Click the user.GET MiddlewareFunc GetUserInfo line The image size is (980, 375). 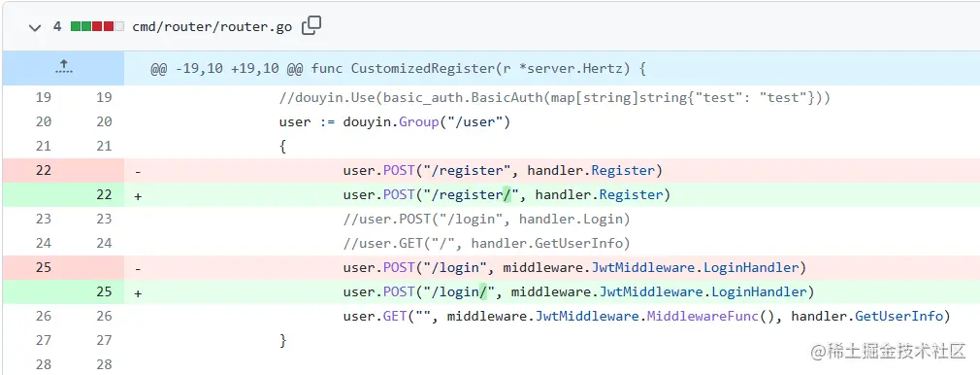(646, 317)
